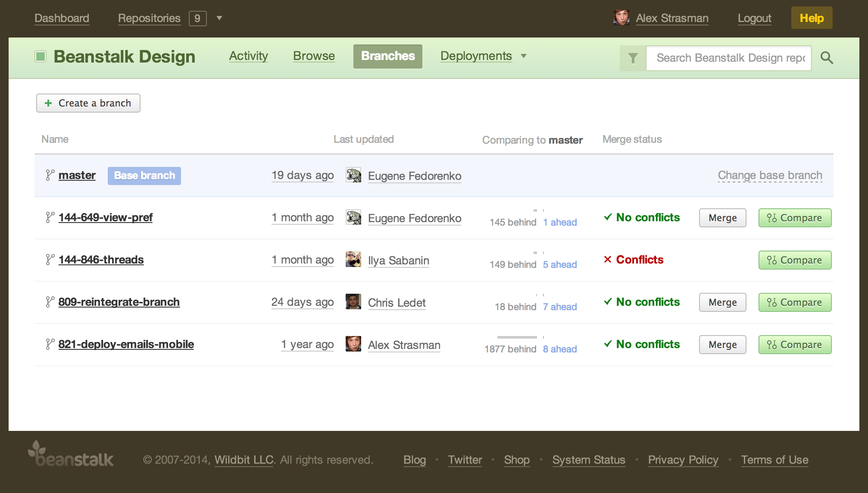Select the Branches tab
The height and width of the screenshot is (493, 868).
[x=388, y=56]
